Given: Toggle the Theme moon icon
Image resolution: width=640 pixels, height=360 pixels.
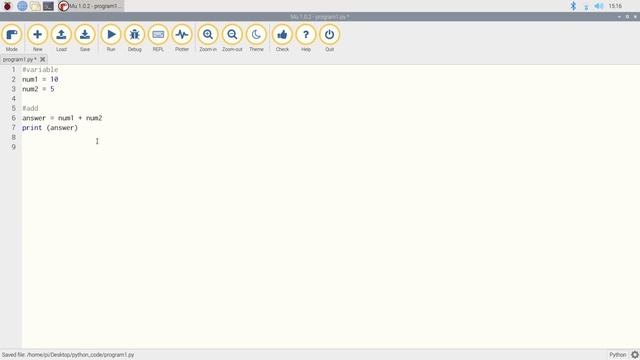Looking at the screenshot, I should tap(256, 38).
